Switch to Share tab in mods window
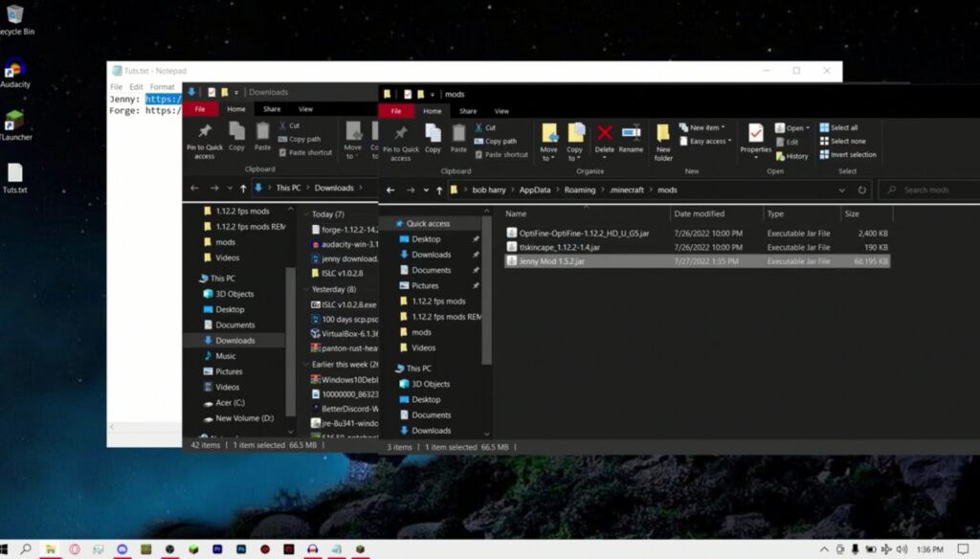Screen dimensions: 980x559 coord(468,111)
